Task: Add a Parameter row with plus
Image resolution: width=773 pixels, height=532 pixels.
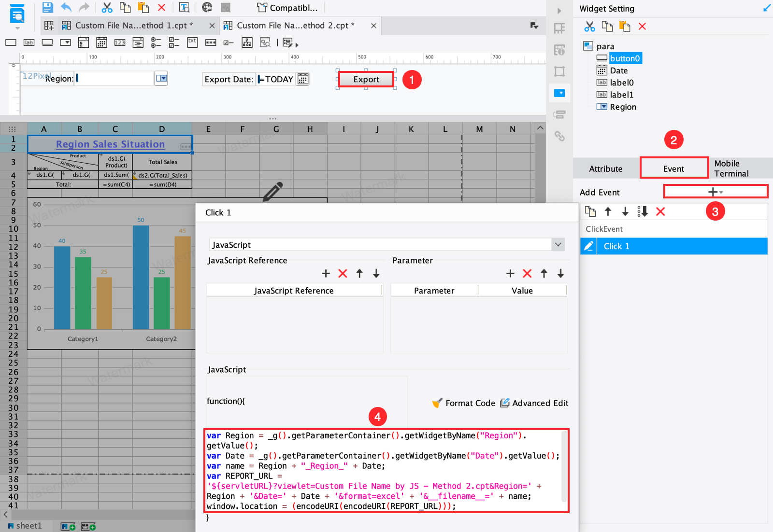Action: [x=510, y=273]
